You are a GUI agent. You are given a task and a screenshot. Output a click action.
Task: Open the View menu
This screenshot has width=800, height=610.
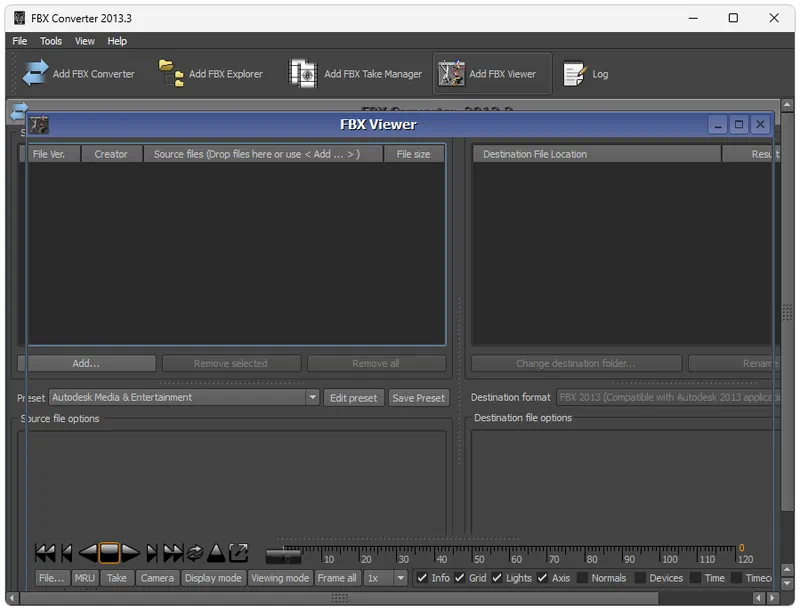[x=85, y=41]
